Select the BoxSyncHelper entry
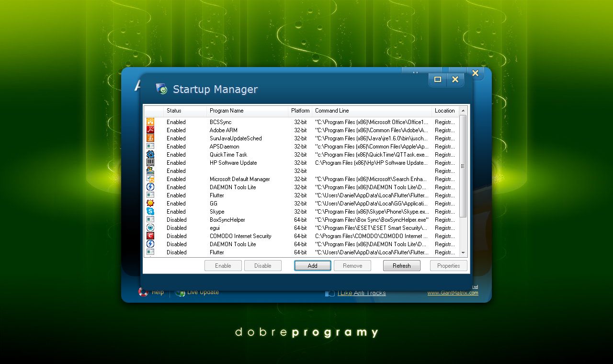 pyautogui.click(x=227, y=220)
